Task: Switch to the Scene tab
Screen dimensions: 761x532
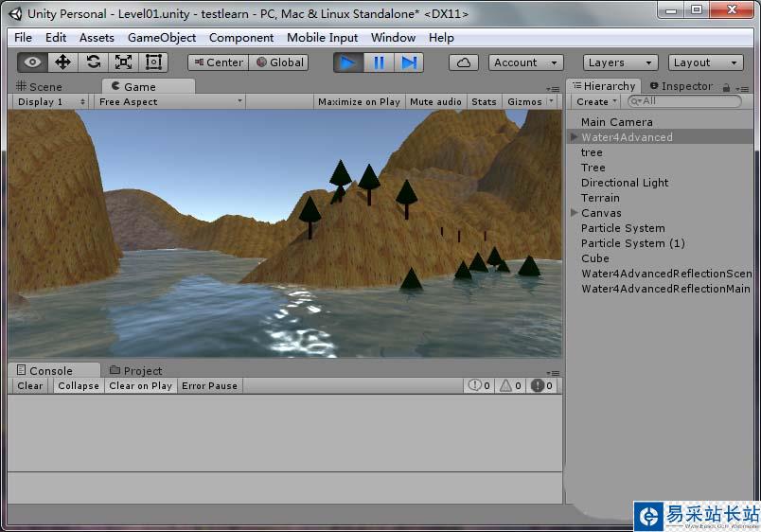Action: [40, 87]
